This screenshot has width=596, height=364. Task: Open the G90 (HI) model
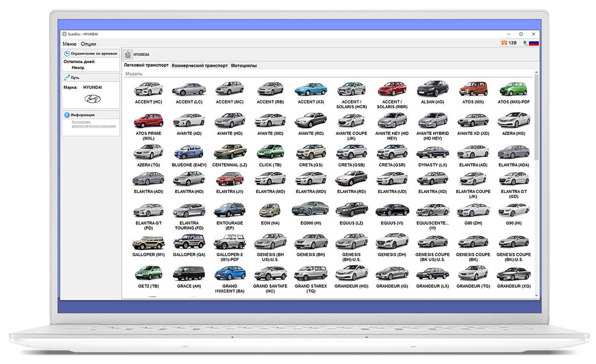(x=514, y=214)
